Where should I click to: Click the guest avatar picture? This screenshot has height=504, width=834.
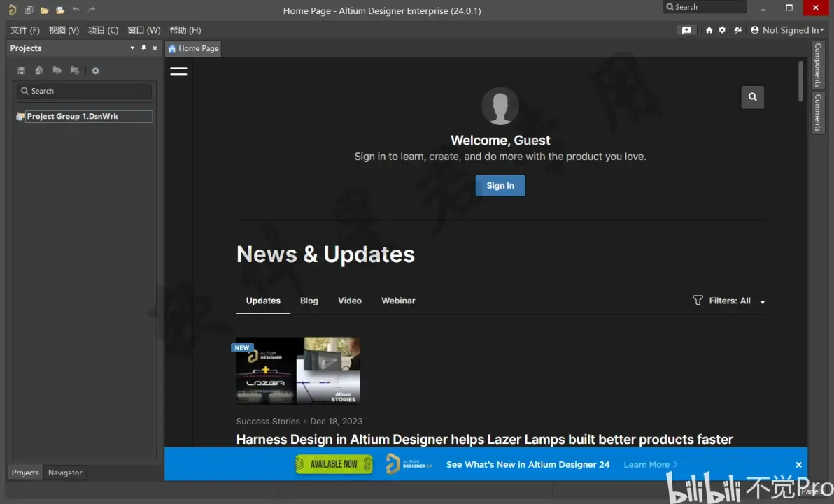coord(500,106)
